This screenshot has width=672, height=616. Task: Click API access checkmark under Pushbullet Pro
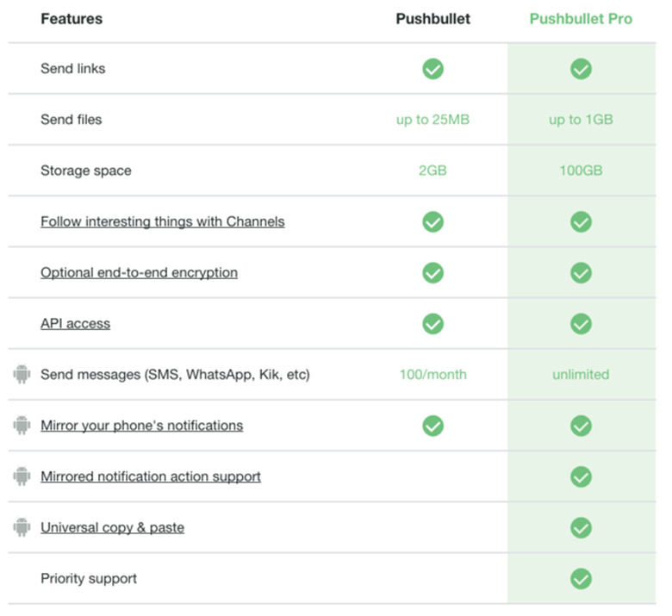(581, 324)
